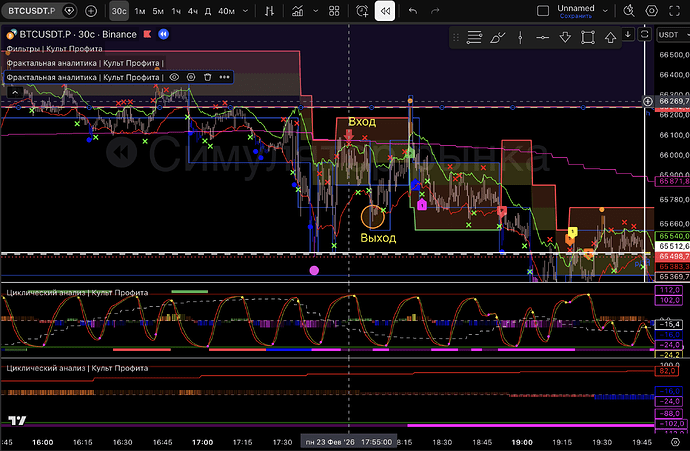690x451 pixels.
Task: Select the 1ч timeframe
Action: (176, 11)
